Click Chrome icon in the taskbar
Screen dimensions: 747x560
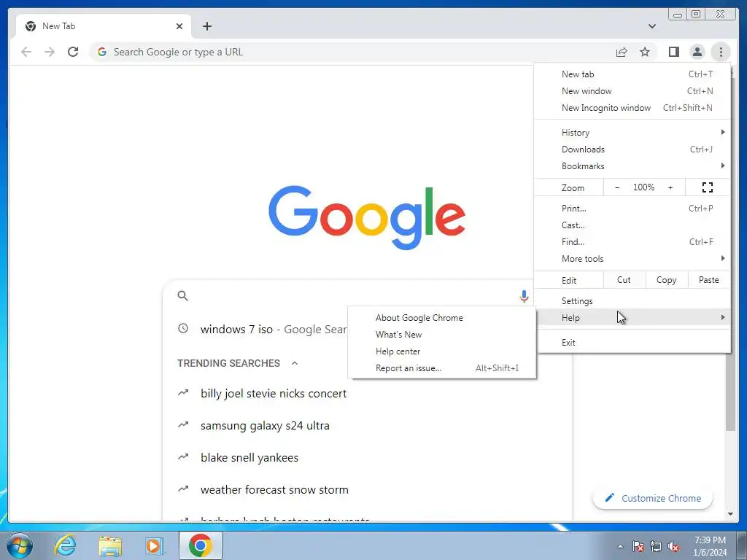(x=200, y=545)
